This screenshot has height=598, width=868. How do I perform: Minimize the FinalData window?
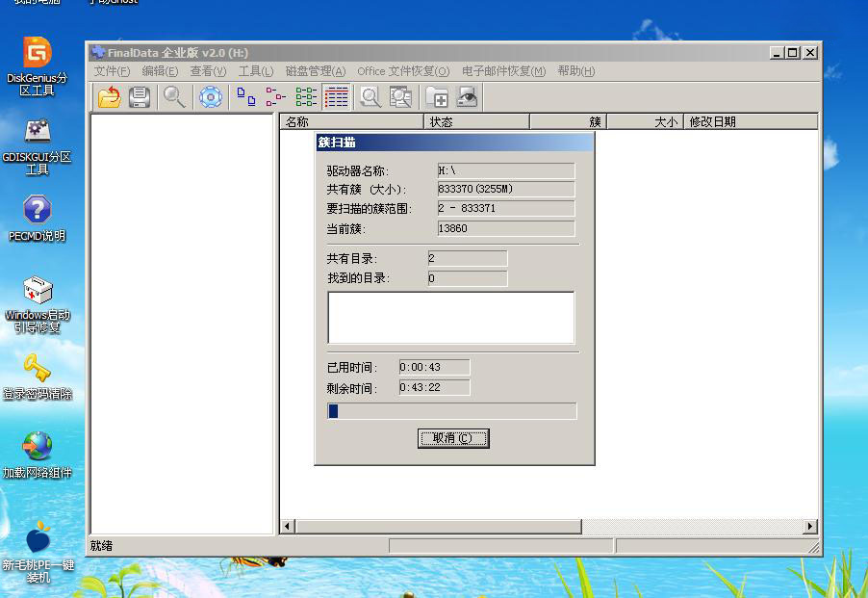click(x=778, y=53)
